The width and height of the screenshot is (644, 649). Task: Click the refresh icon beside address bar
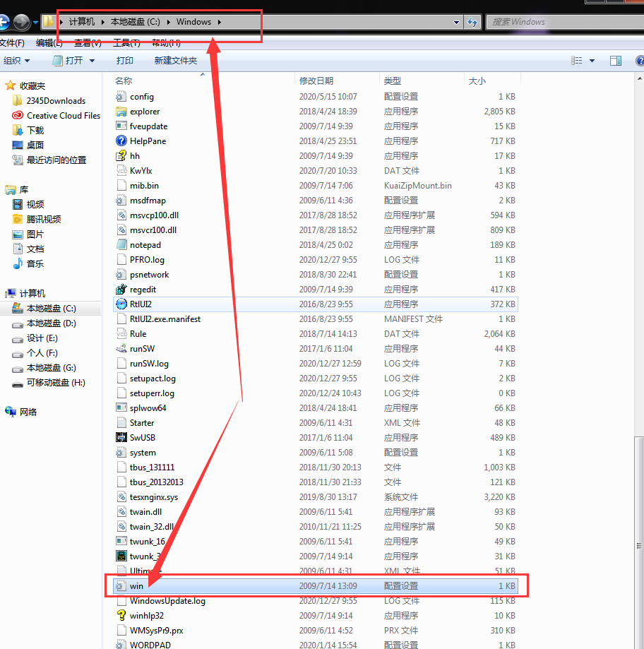click(x=472, y=22)
